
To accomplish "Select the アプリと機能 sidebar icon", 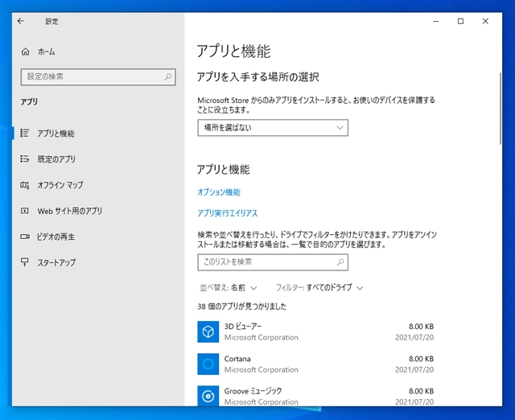I will [25, 133].
